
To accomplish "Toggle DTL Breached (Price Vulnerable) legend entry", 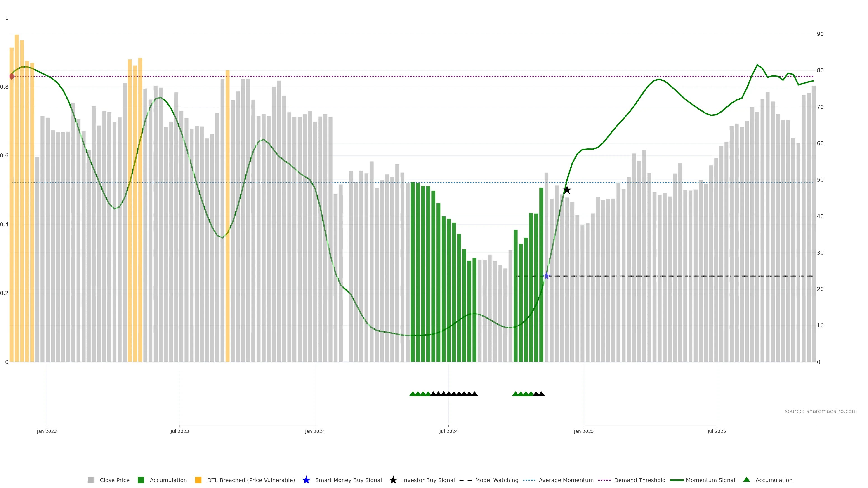I will [x=251, y=480].
